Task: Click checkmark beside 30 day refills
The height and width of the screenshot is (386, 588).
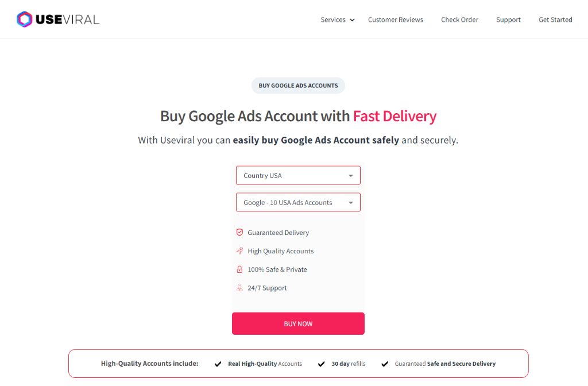Action: pyautogui.click(x=322, y=364)
